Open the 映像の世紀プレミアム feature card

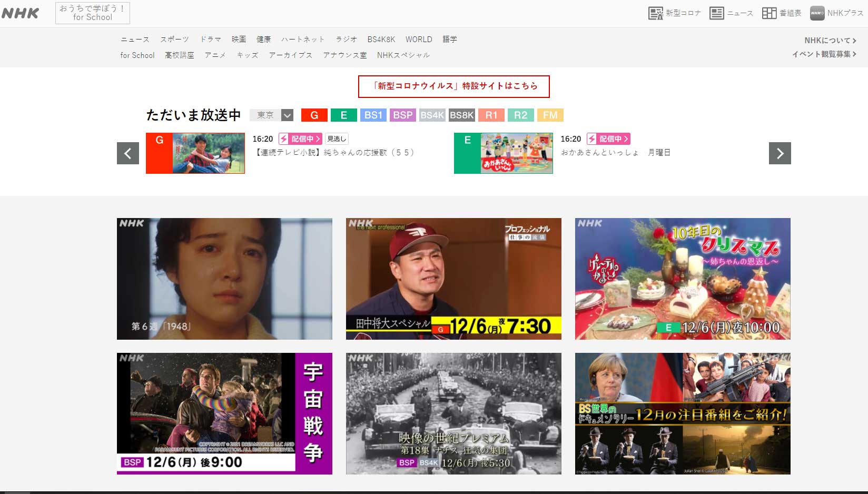tap(453, 413)
